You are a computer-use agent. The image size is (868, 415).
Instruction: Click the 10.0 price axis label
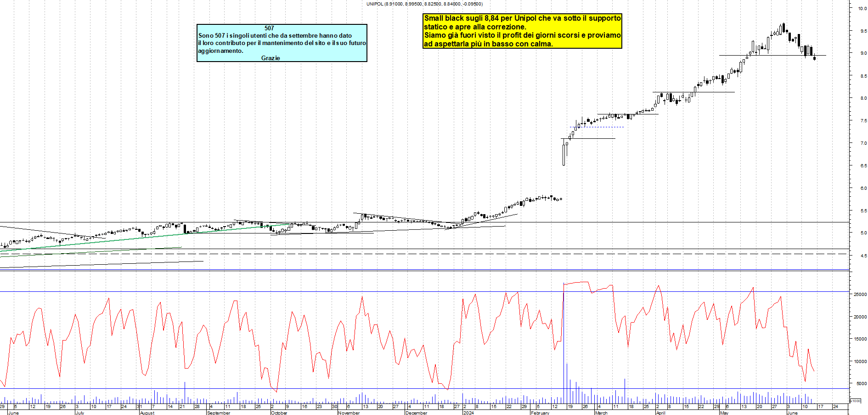click(862, 8)
